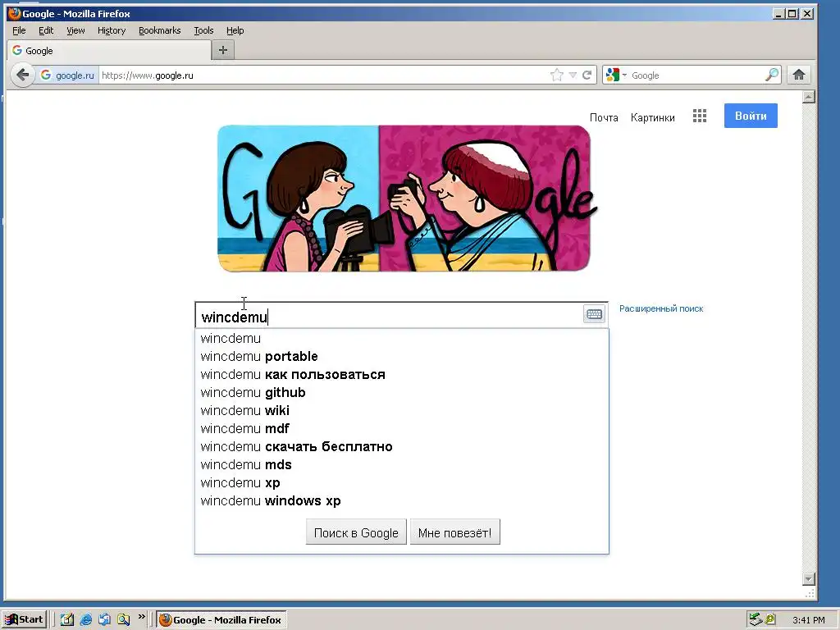Image resolution: width=840 pixels, height=630 pixels.
Task: Select suggestion wincdemu windows xp
Action: 402,501
